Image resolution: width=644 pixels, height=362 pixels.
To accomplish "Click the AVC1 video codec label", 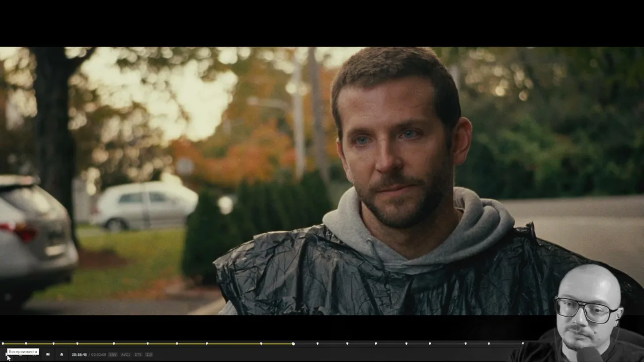I will coord(126,354).
